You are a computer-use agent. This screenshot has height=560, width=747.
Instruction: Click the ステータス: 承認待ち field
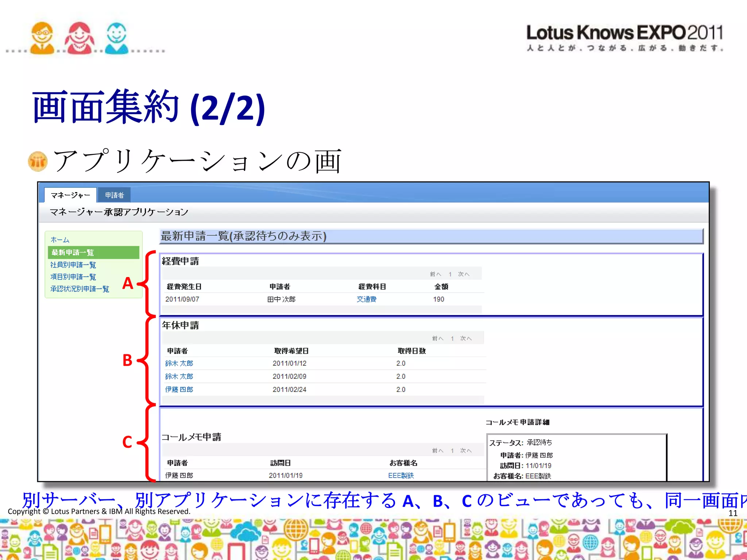[520, 443]
